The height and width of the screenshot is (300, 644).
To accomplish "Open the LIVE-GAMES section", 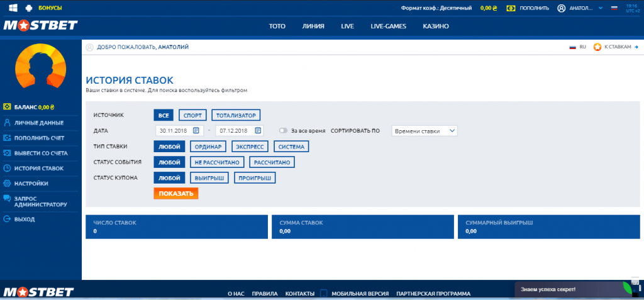I will 388,26.
